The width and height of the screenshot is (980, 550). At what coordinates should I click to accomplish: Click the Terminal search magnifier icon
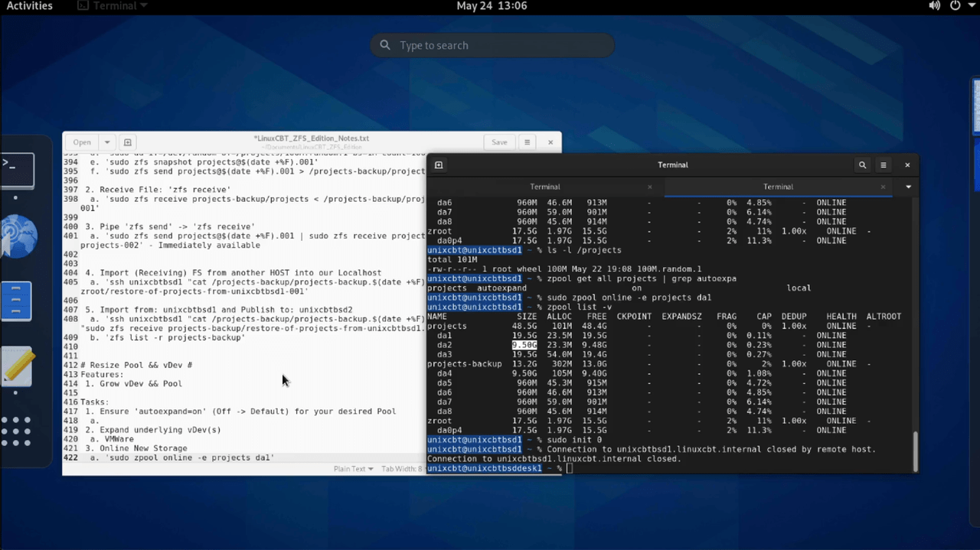[862, 165]
